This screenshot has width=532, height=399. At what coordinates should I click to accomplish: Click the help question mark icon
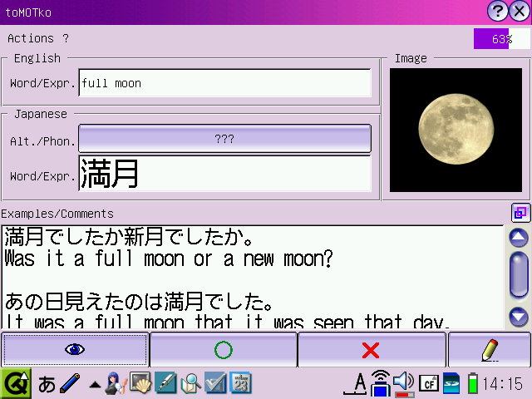click(x=498, y=10)
